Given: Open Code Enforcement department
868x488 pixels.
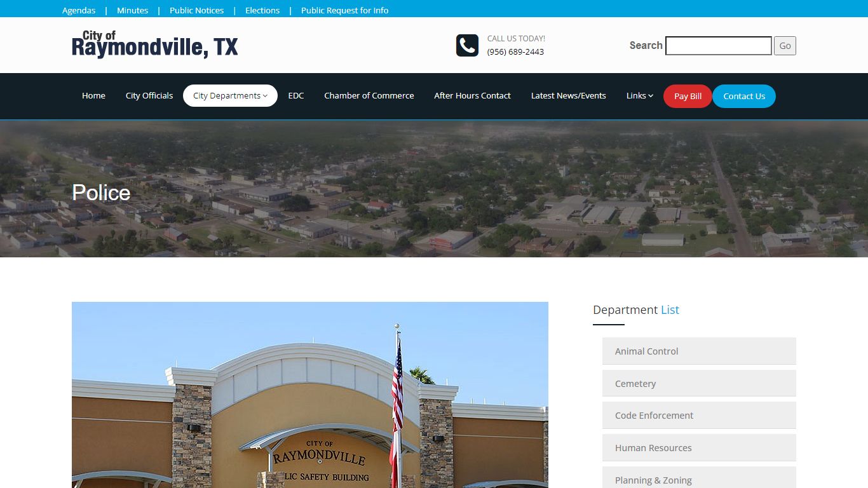Looking at the screenshot, I should point(653,415).
